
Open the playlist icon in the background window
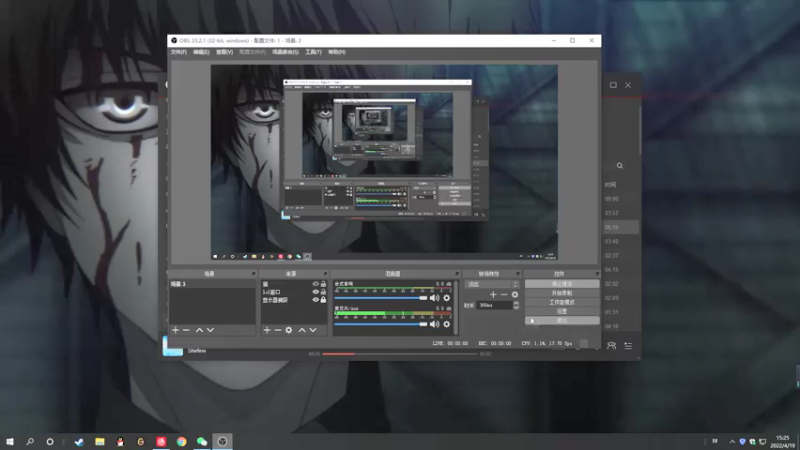coord(628,345)
